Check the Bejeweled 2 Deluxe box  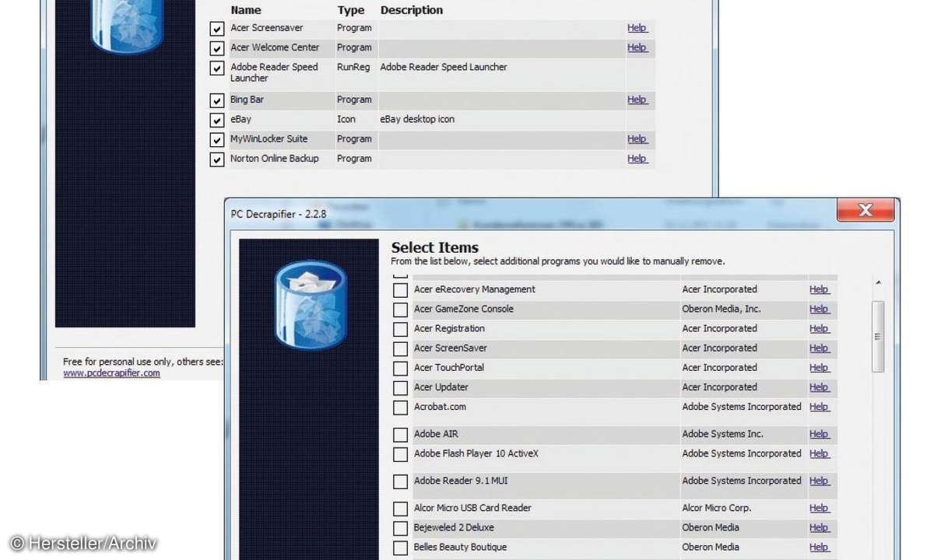[x=400, y=528]
